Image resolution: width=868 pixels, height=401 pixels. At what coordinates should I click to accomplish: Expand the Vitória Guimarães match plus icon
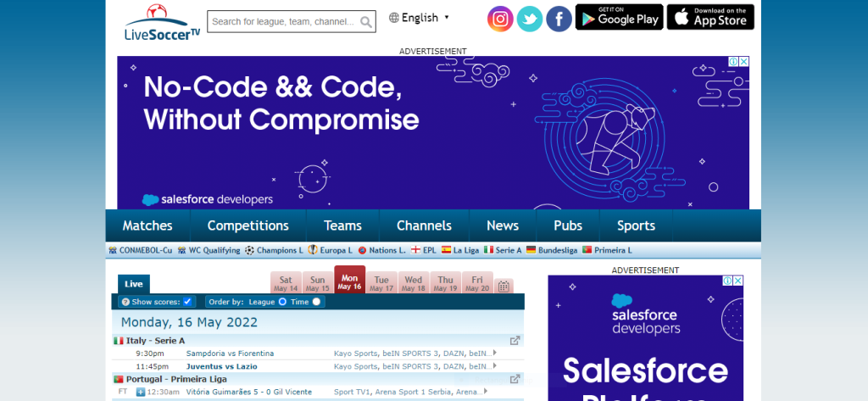141,393
